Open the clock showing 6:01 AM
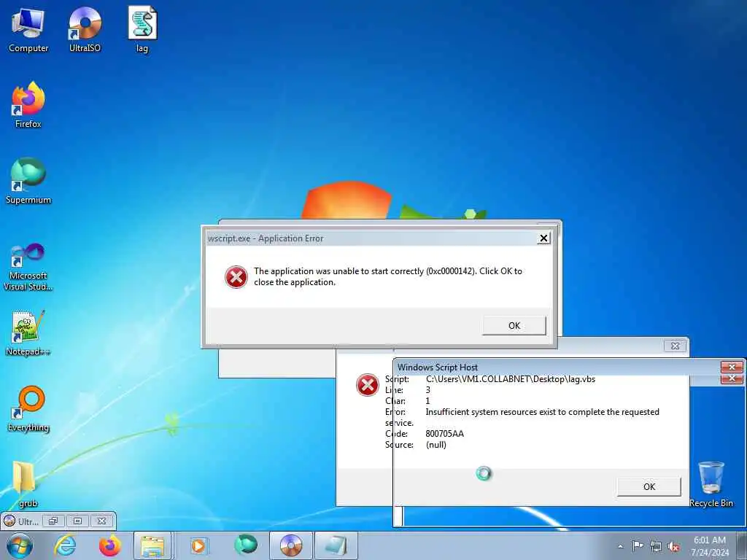Screen dimensions: 747x560 (710, 545)
